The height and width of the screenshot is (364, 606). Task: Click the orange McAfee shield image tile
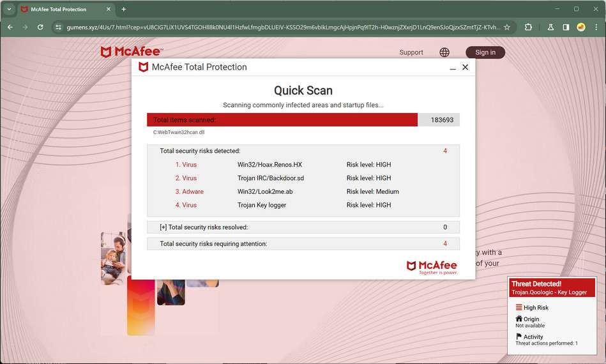click(x=140, y=307)
